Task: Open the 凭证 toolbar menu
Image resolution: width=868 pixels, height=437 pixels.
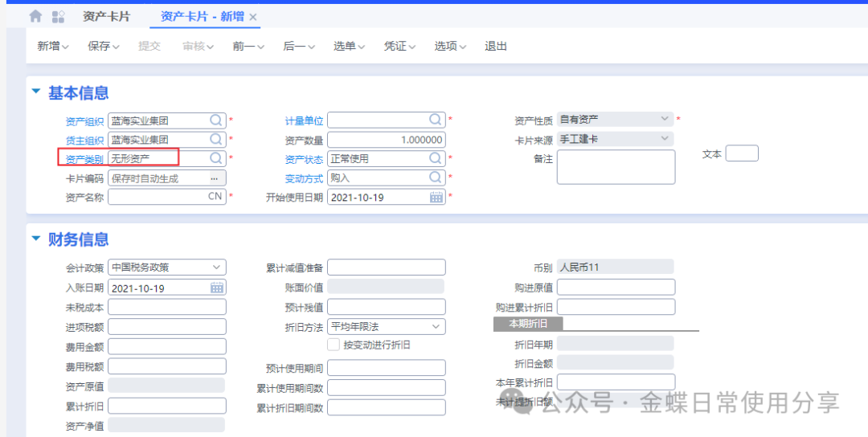Action: (x=399, y=47)
